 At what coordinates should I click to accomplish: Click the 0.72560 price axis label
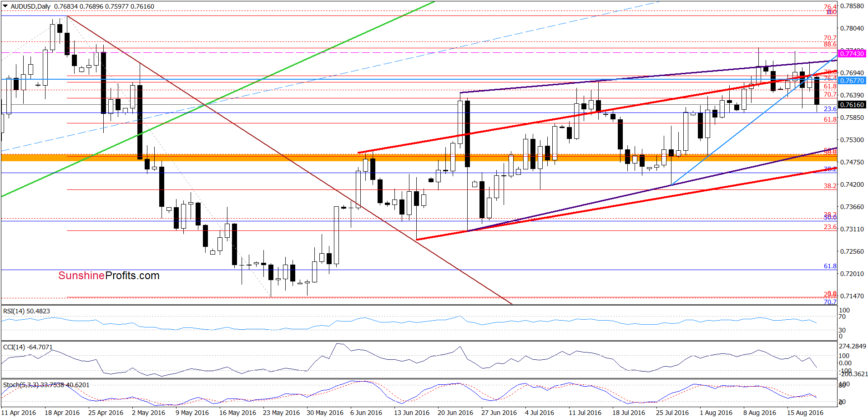(x=852, y=251)
